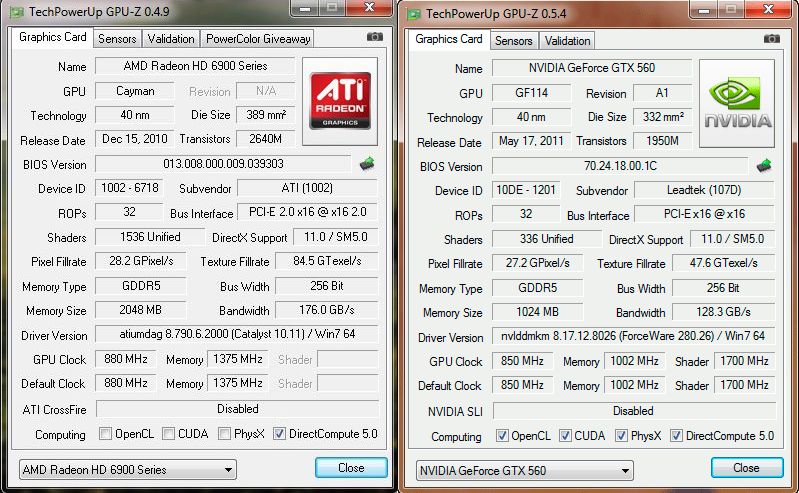The image size is (799, 493).
Task: Minimize the GPU-Z 0.5.4 window
Action: [x=704, y=9]
